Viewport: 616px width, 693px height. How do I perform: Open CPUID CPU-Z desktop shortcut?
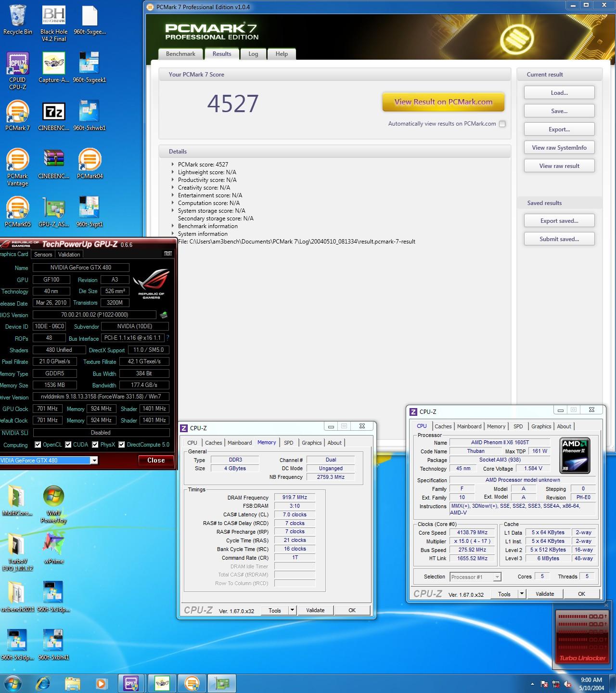(18, 71)
